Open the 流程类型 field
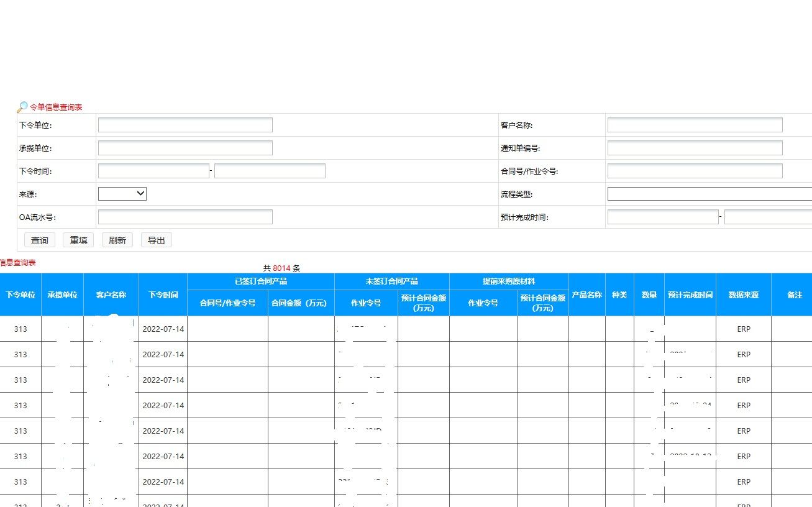This screenshot has width=812, height=507. (709, 194)
